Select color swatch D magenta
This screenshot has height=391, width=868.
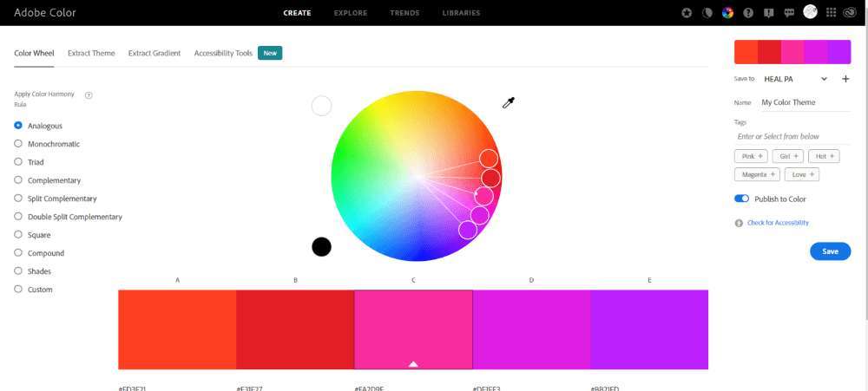531,329
